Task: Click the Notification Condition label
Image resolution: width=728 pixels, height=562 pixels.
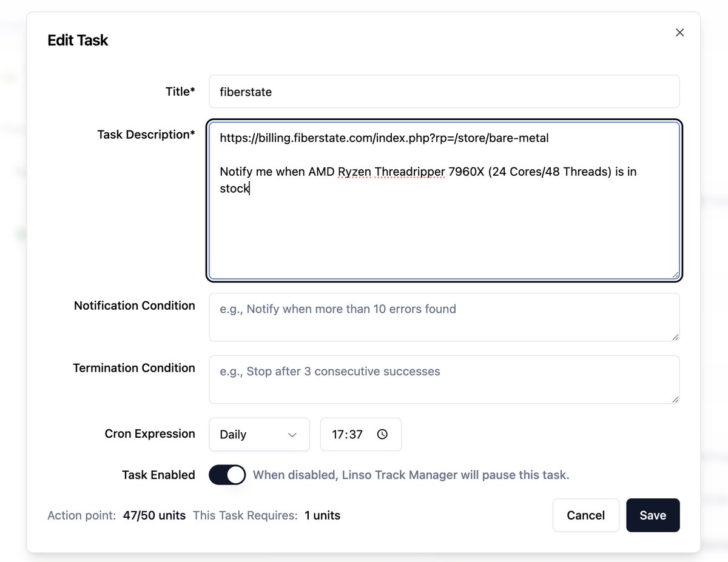Action: [135, 306]
